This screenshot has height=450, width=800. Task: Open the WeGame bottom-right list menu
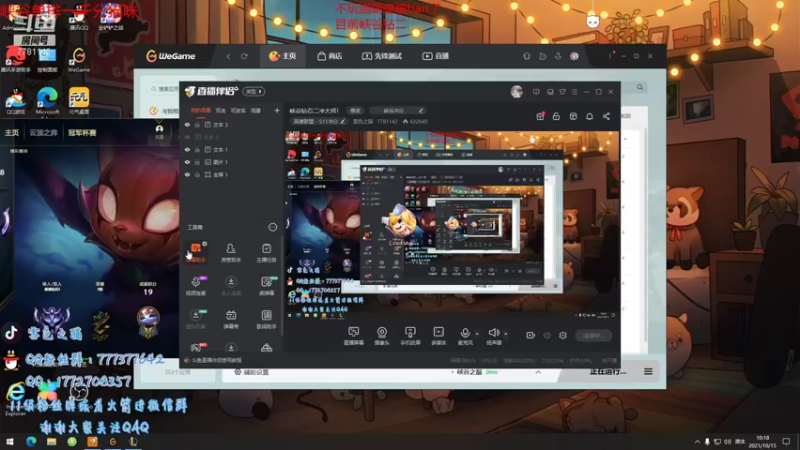[648, 371]
